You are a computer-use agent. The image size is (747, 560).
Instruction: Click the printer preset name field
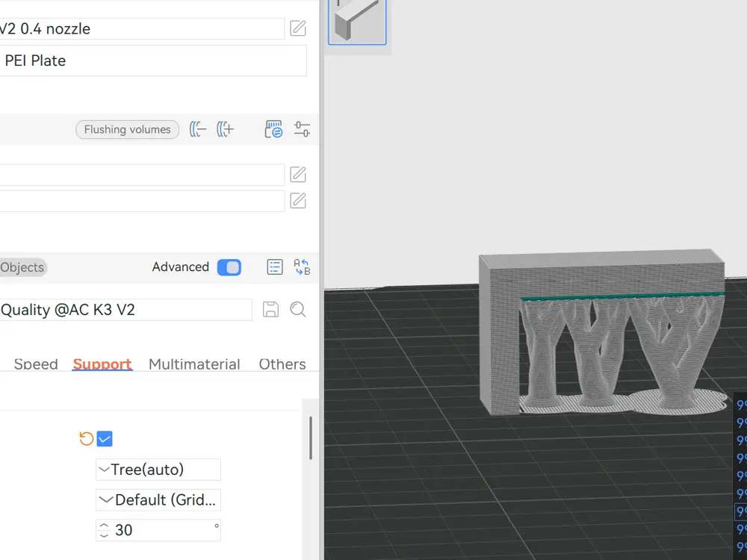[142, 28]
